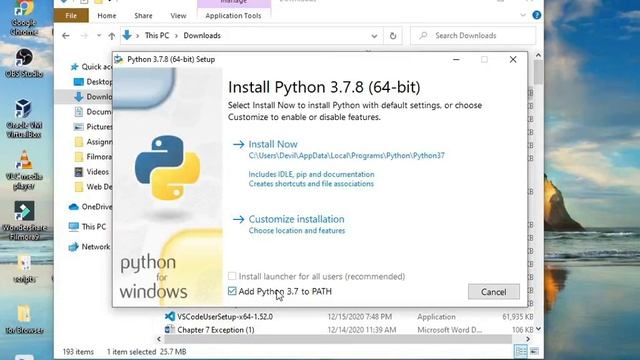Click horizontal scrollbar left arrow
Viewport: 640px width, 360px height.
[159, 339]
